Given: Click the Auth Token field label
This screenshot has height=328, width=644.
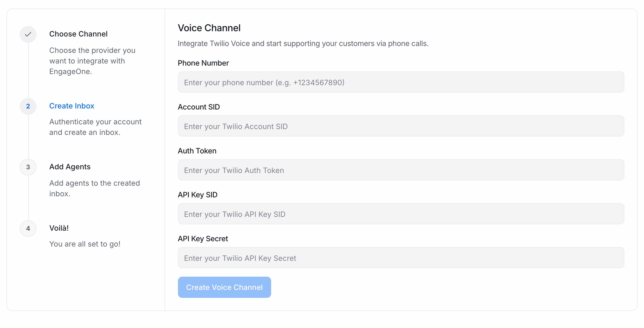Looking at the screenshot, I should coord(197,151).
